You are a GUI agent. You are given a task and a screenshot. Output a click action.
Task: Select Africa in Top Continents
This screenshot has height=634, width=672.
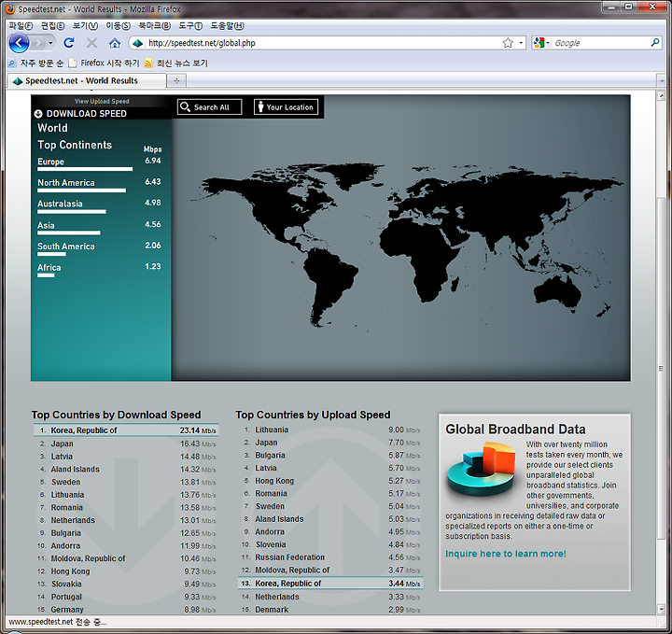49,267
